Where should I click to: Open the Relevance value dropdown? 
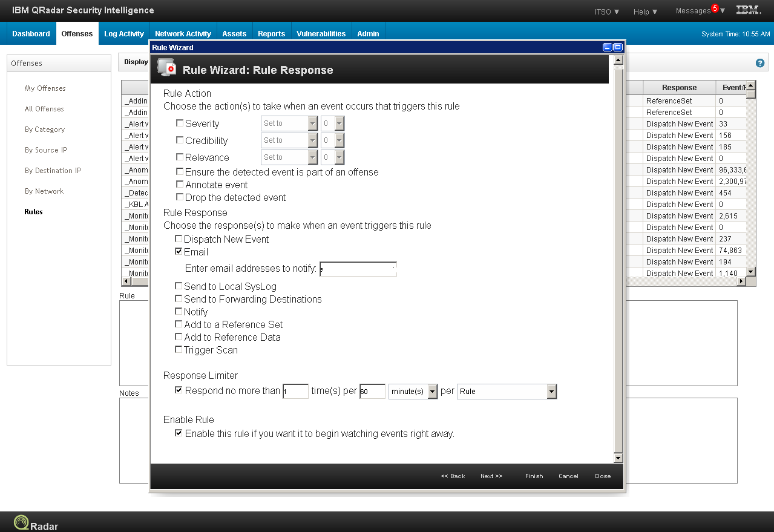pos(332,157)
